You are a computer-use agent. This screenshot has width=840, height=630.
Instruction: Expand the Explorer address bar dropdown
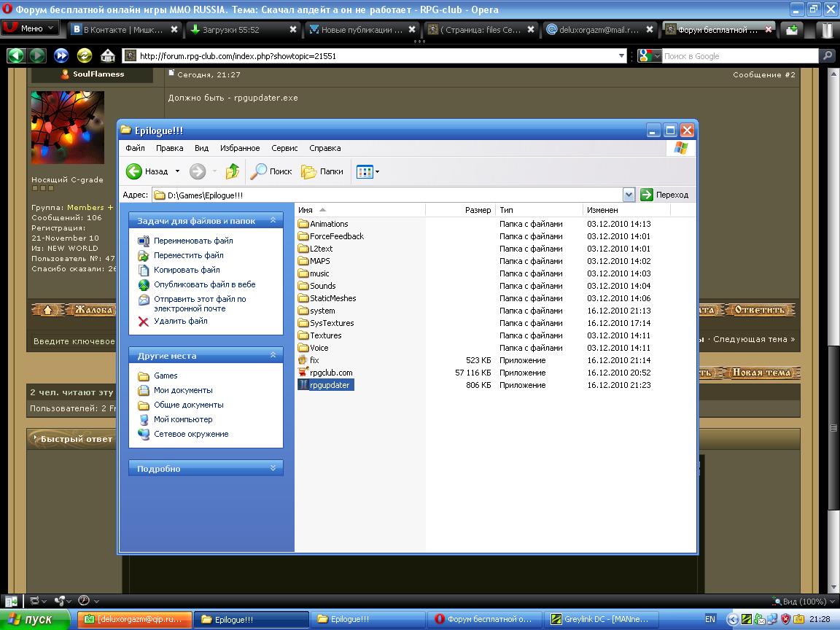629,195
